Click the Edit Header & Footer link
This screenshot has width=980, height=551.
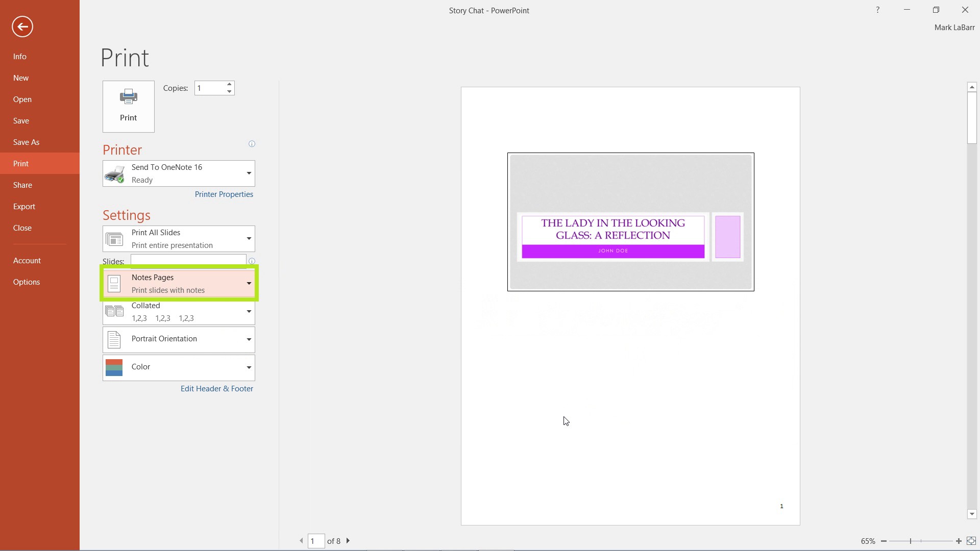click(x=217, y=388)
